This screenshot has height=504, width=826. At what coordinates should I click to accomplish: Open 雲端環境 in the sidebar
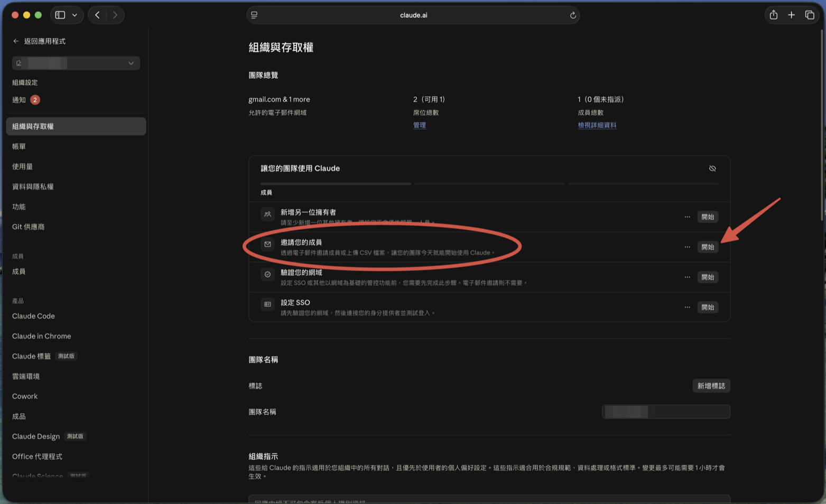point(26,376)
